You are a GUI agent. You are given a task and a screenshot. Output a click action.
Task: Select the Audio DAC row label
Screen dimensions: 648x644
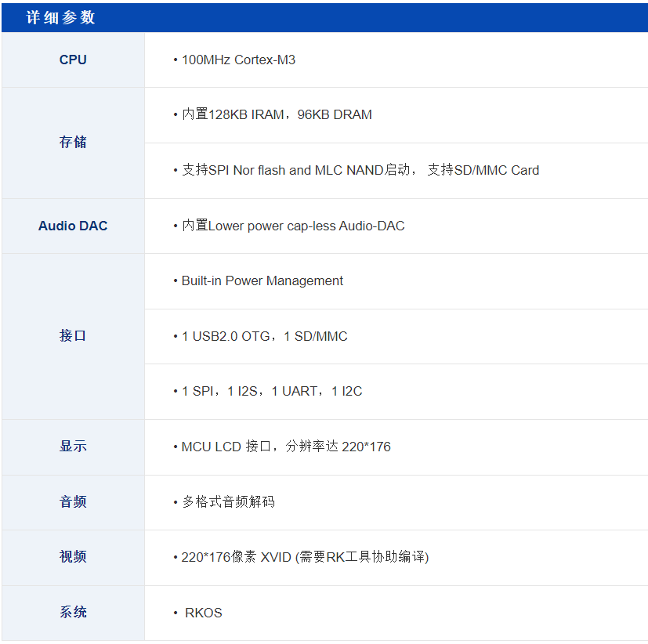click(x=73, y=226)
